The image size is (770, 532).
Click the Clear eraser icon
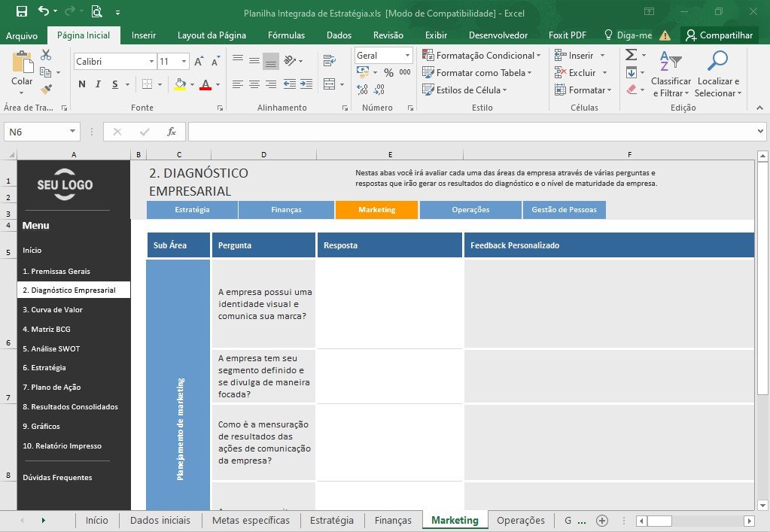pos(632,90)
